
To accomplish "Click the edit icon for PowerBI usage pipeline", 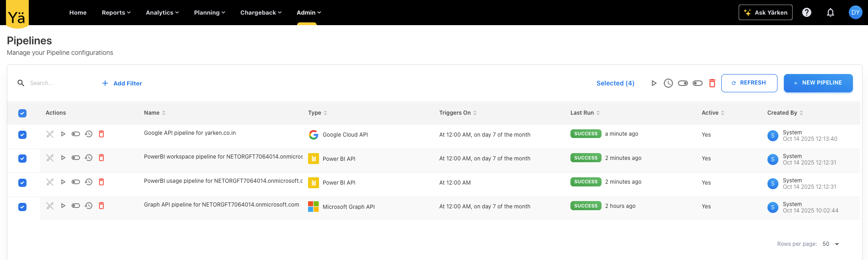I will pos(50,182).
